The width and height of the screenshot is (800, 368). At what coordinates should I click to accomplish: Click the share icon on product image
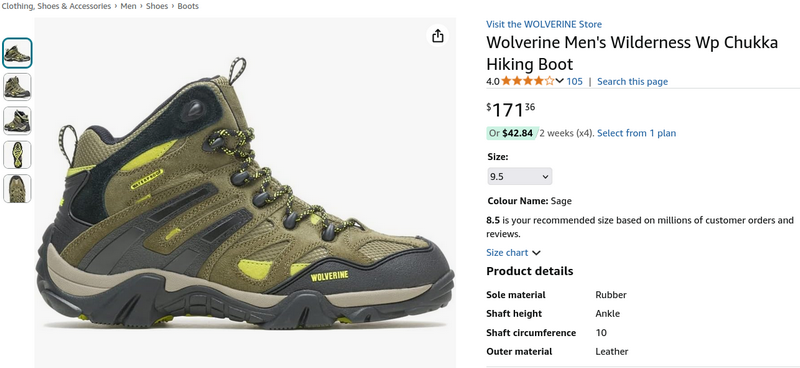pyautogui.click(x=437, y=36)
